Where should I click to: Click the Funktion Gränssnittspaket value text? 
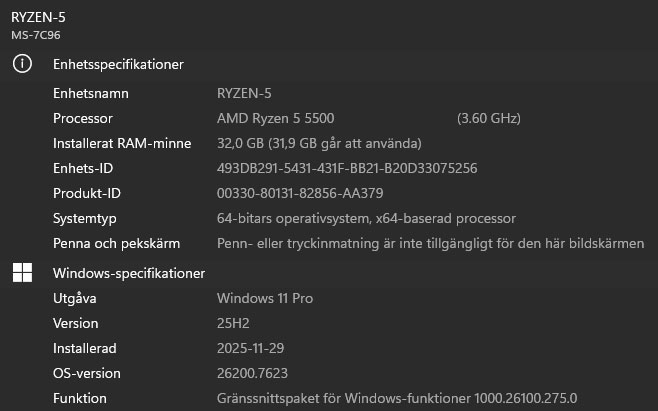tap(397, 399)
